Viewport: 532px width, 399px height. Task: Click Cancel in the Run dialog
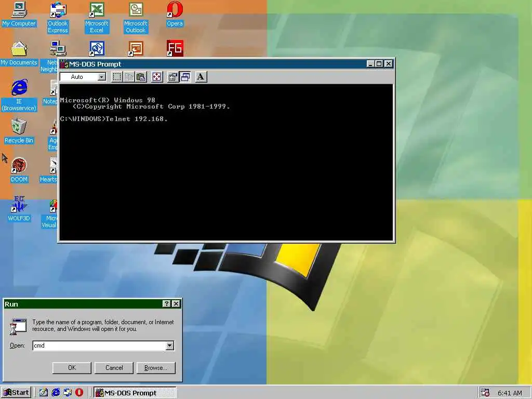pyautogui.click(x=114, y=368)
